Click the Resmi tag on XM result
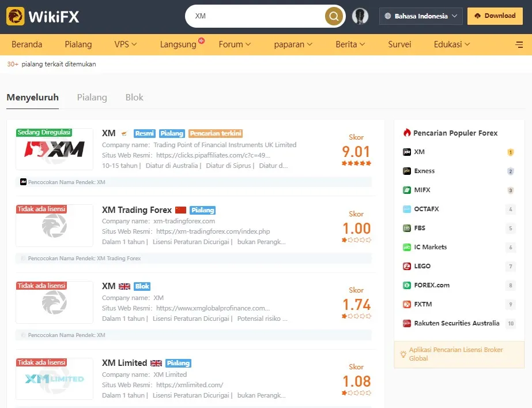Screen dimensions: 532x408 [144, 133]
